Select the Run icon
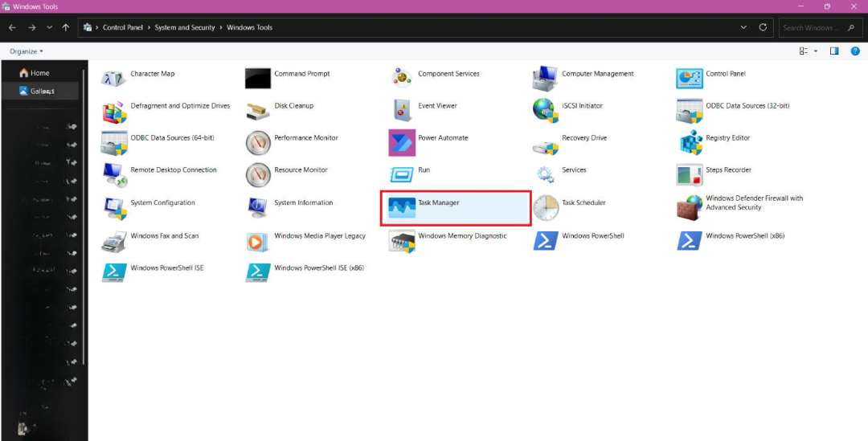The image size is (868, 441). click(x=402, y=175)
